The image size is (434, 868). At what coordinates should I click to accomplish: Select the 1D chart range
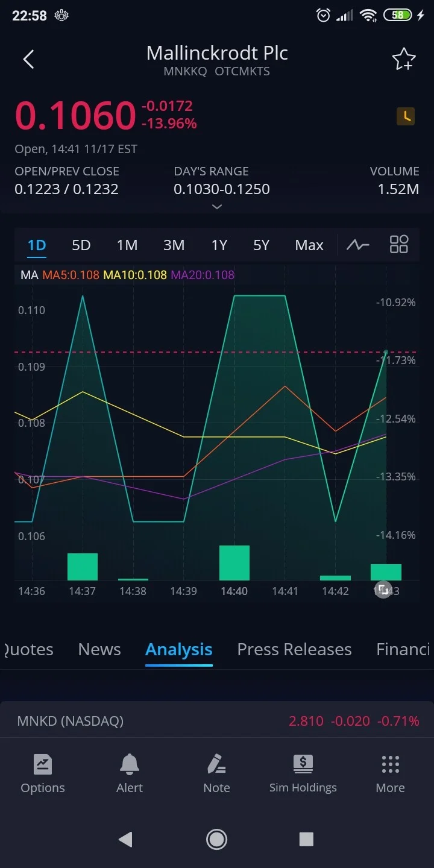tap(37, 245)
